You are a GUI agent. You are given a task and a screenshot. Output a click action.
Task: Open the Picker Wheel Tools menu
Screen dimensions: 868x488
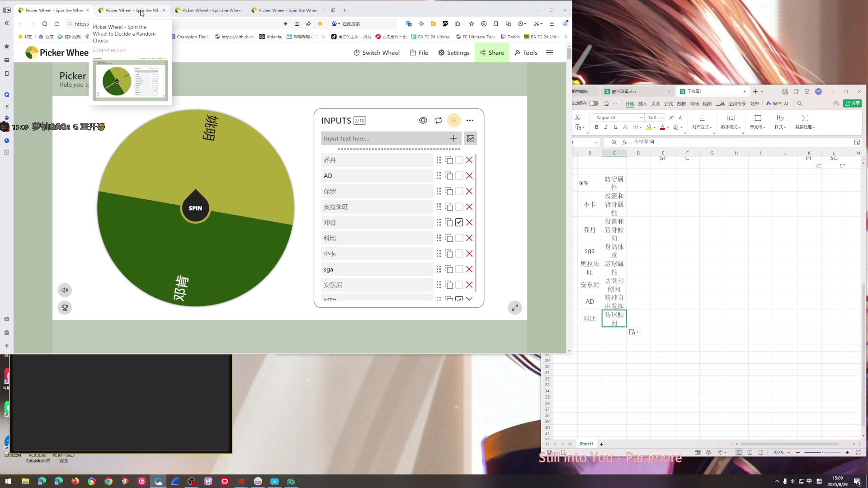(526, 53)
